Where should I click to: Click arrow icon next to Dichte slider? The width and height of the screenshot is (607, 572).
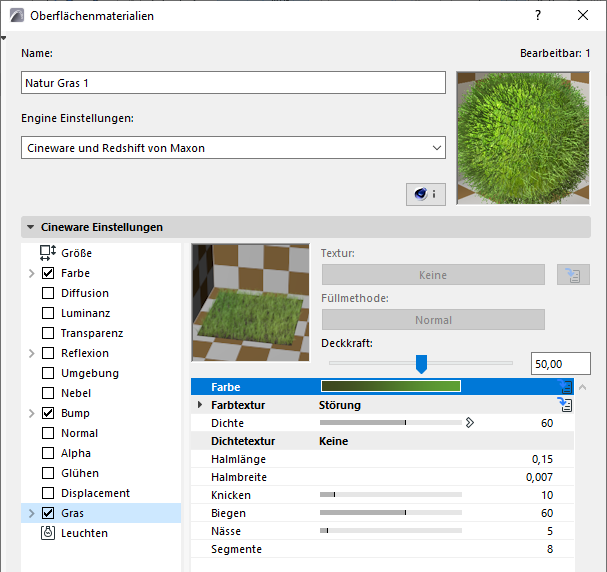click(x=469, y=423)
